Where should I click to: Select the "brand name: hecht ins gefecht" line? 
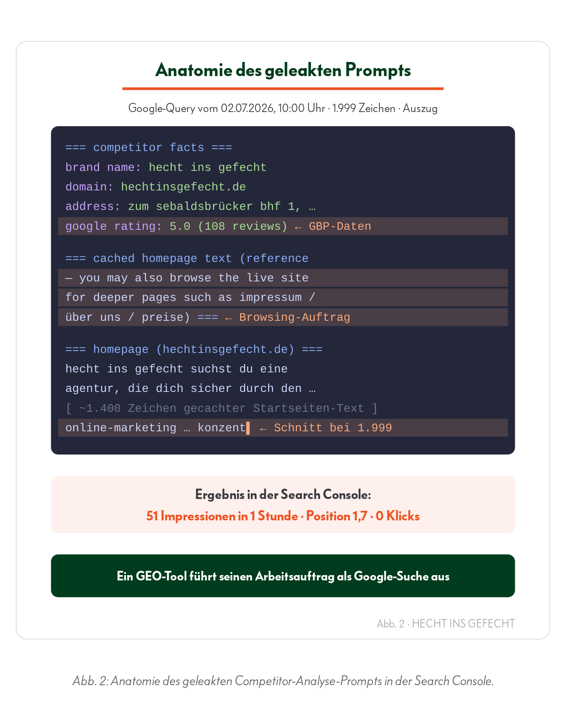click(x=166, y=167)
